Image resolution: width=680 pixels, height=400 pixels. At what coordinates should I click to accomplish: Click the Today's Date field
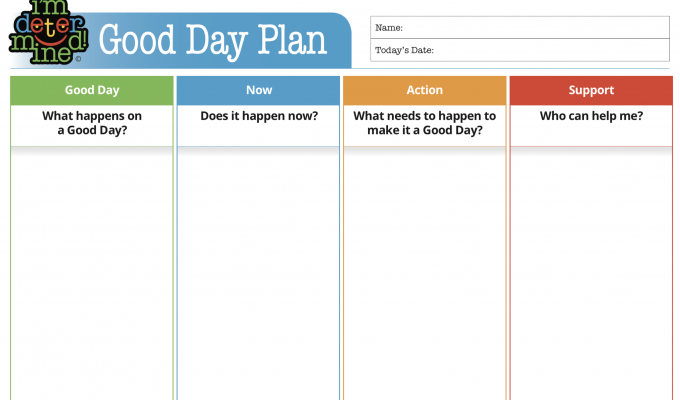click(520, 50)
